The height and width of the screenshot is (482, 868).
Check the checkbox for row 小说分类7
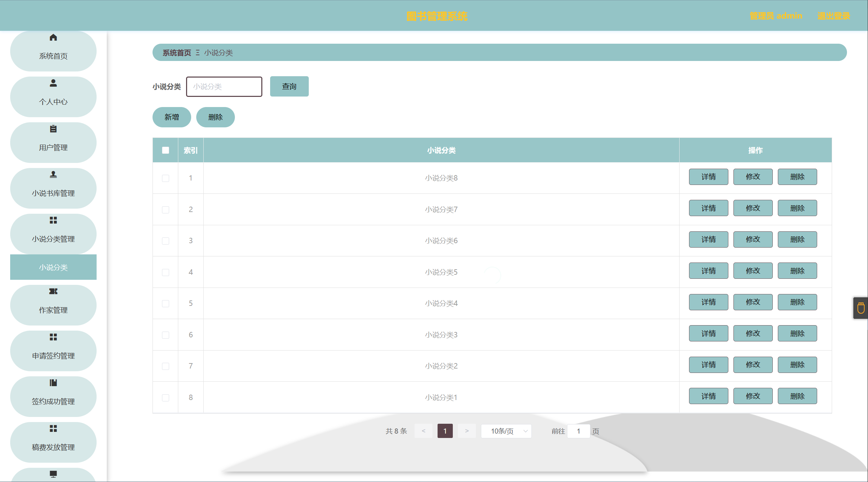coord(165,210)
